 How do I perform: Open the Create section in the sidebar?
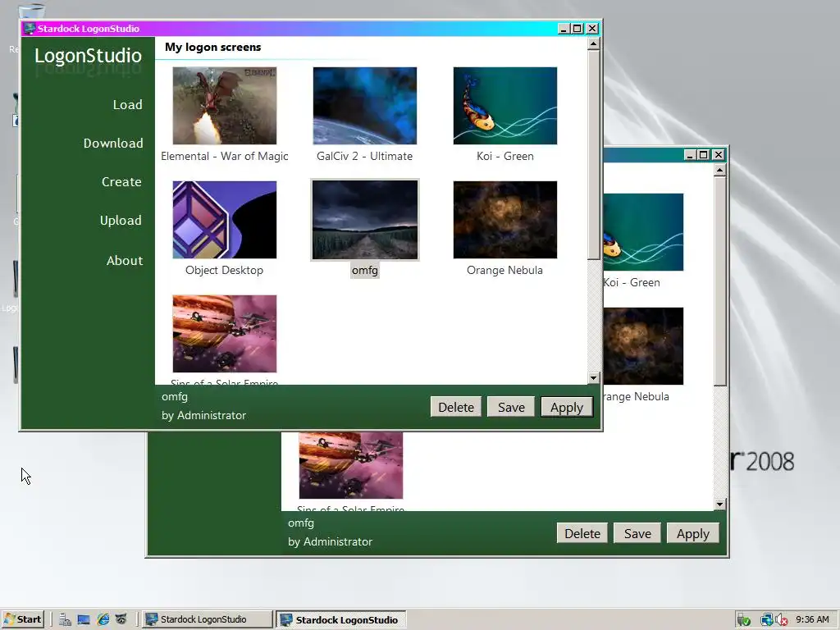121,181
